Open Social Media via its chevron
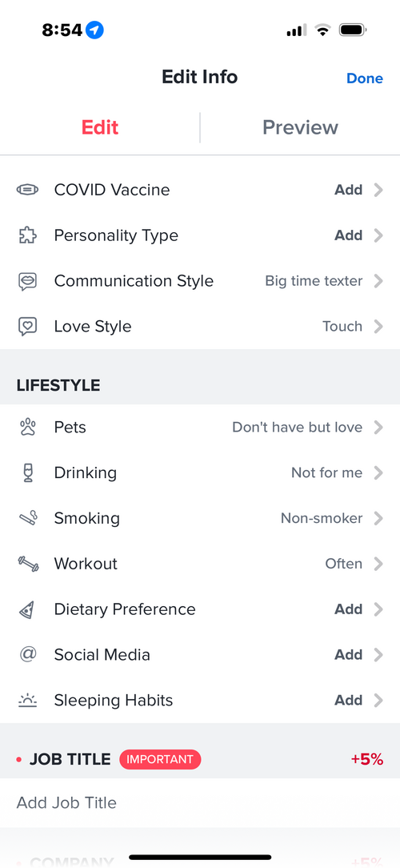 tap(378, 655)
